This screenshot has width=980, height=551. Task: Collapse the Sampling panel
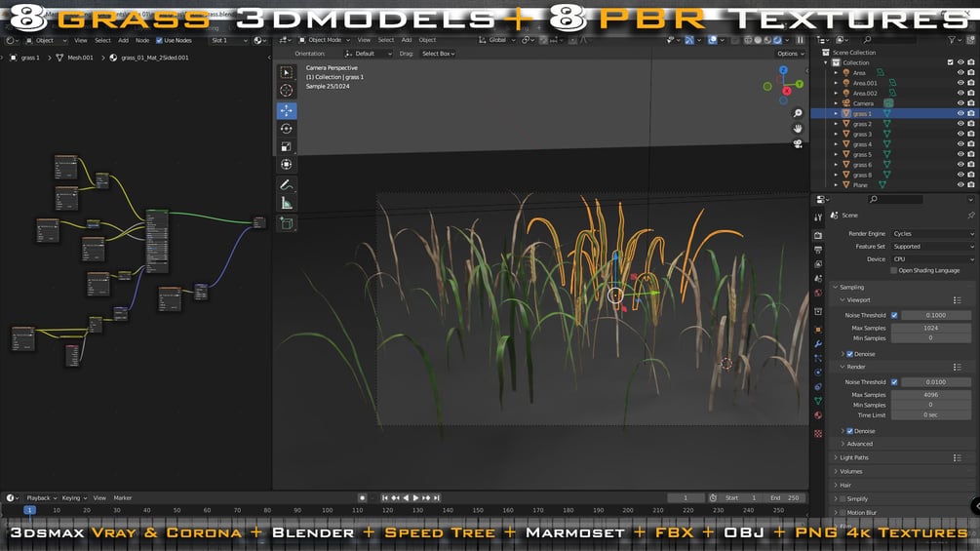pos(851,288)
